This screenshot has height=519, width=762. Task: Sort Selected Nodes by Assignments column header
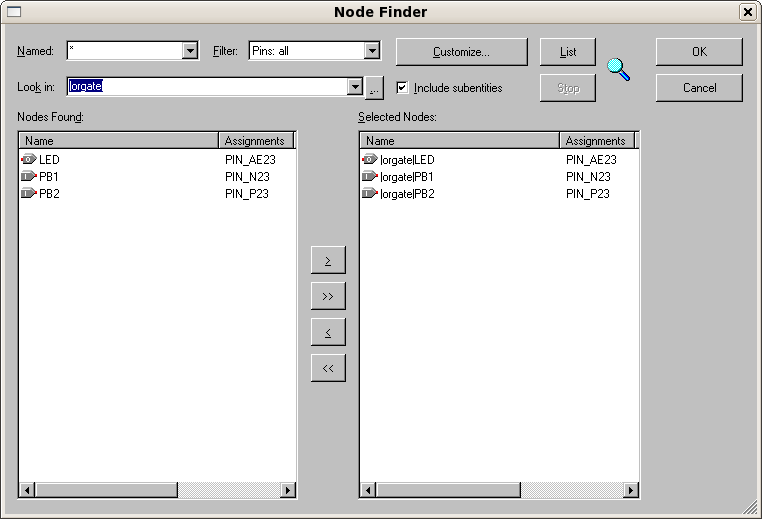point(596,141)
